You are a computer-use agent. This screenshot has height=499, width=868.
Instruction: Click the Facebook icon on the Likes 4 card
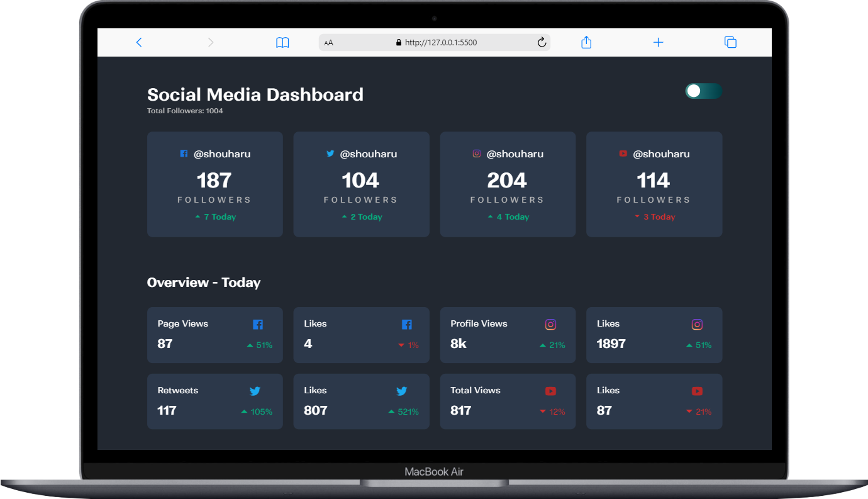click(406, 325)
